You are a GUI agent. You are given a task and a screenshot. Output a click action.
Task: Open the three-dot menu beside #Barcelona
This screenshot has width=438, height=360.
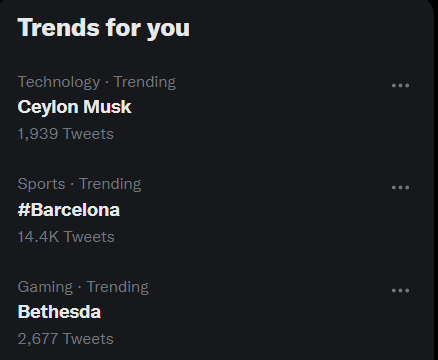point(400,188)
